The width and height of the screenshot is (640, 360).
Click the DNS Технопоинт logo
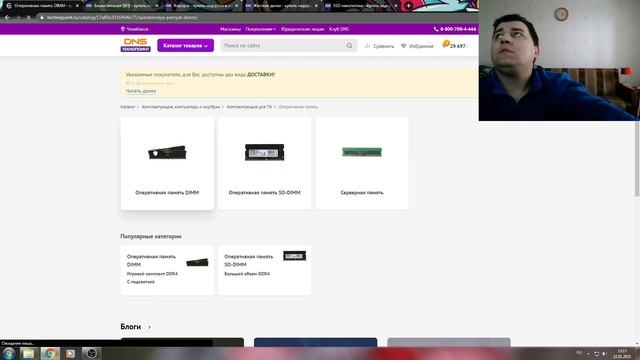coord(136,45)
